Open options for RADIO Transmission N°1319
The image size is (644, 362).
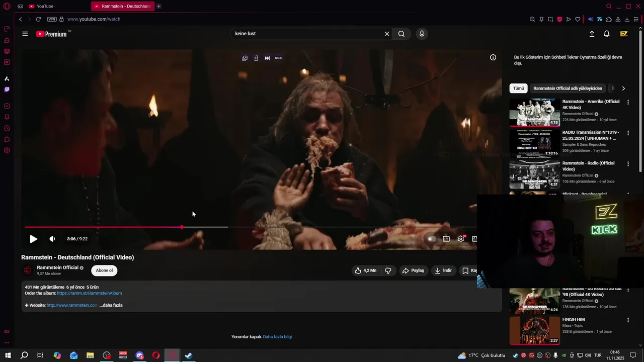[x=628, y=133]
